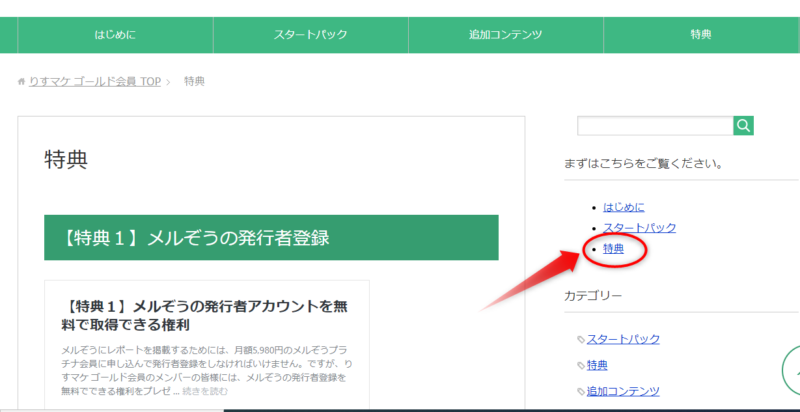Viewport: 800px width, 412px height.
Task: Open スタートパック under カテゴリー
Action: pyautogui.click(x=623, y=339)
